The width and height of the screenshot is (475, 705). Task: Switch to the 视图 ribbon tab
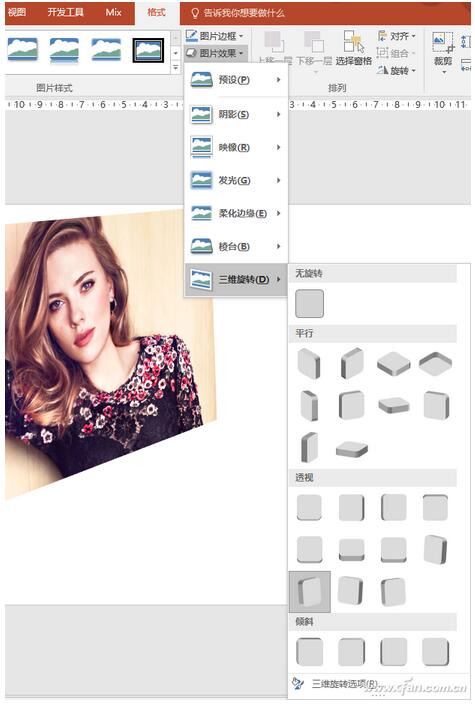point(17,12)
